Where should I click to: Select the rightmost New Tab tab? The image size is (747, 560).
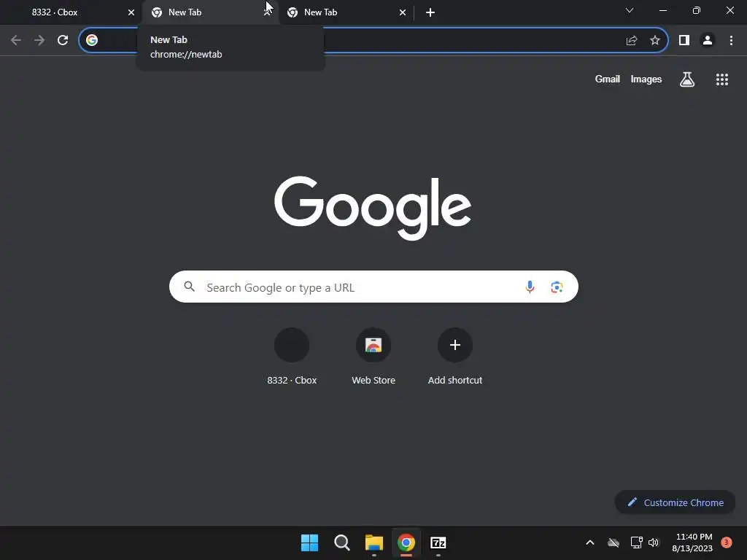[345, 12]
